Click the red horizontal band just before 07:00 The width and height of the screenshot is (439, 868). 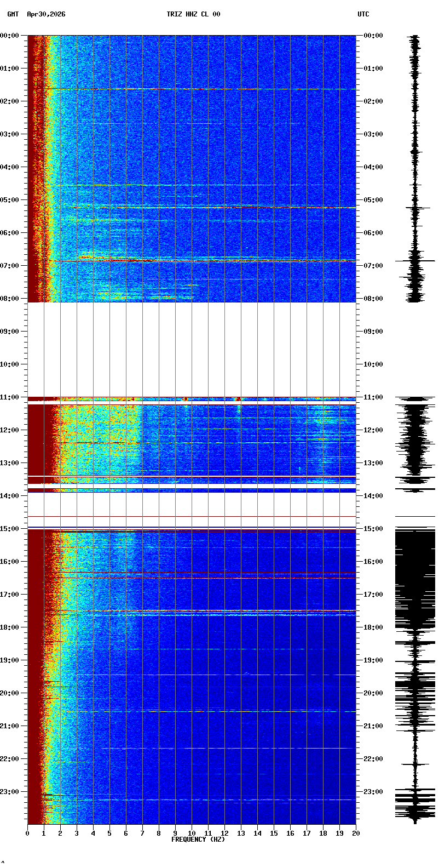(192, 261)
